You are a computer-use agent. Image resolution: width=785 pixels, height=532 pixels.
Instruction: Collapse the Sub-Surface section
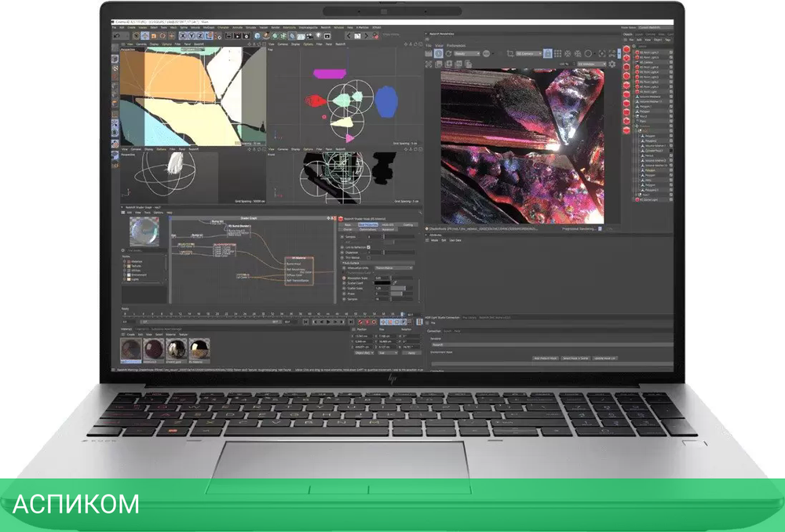[x=343, y=262]
